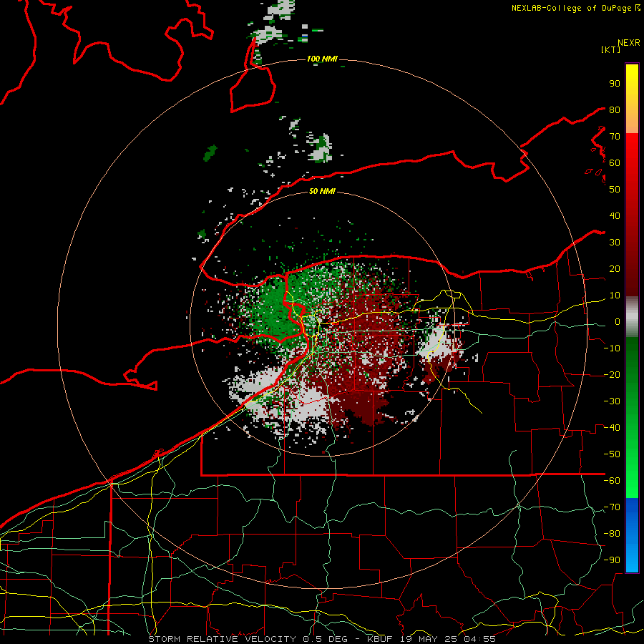Click the "-20" value on the velocity scale
The image size is (644, 644).
(612, 375)
